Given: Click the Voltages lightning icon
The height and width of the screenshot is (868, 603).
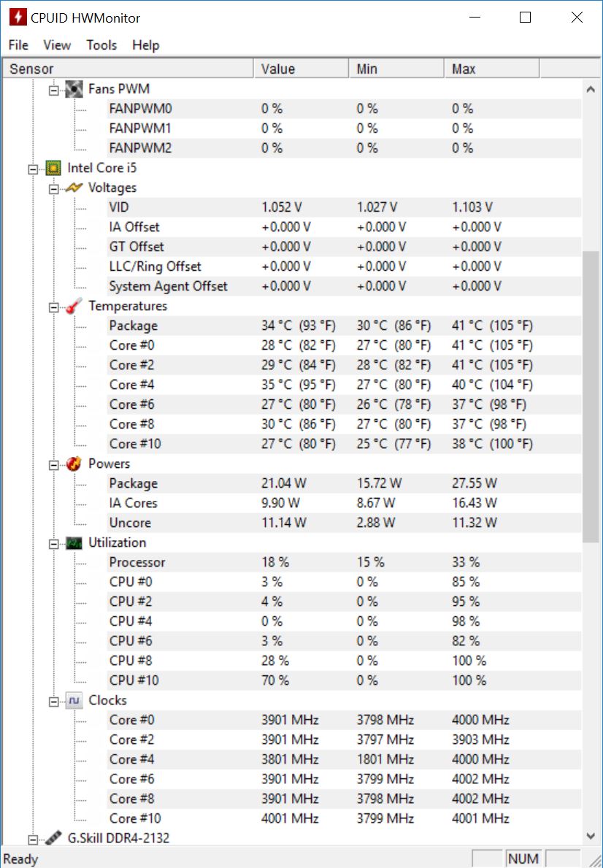Looking at the screenshot, I should [x=74, y=188].
